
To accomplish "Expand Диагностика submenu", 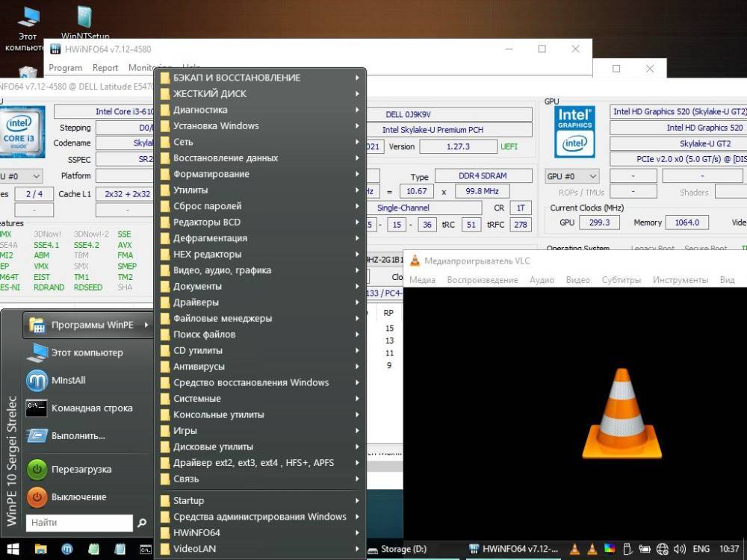I will click(x=260, y=110).
